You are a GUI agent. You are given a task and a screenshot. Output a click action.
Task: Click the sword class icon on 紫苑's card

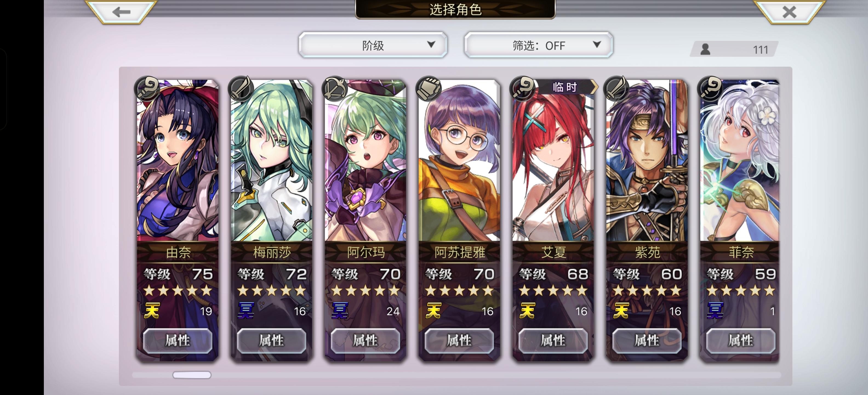617,88
